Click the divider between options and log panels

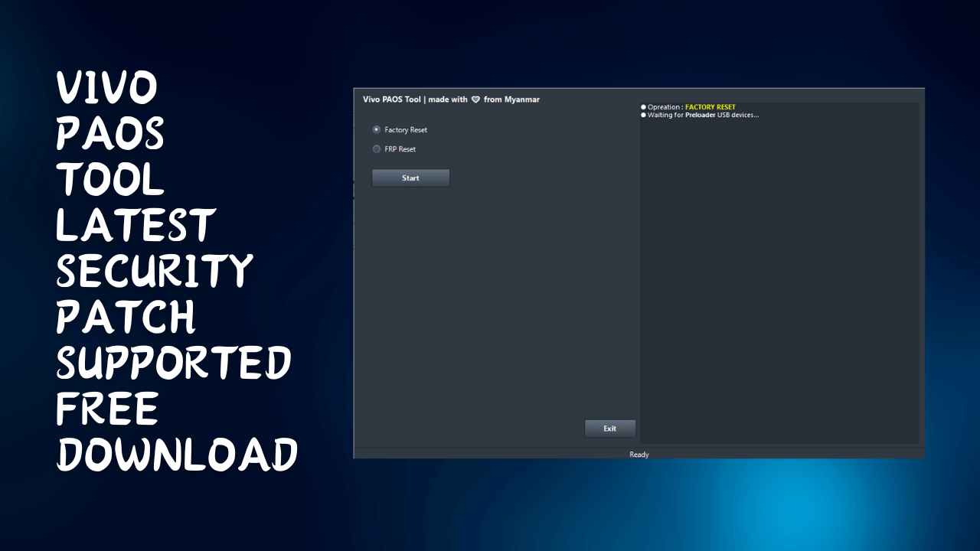click(x=639, y=268)
